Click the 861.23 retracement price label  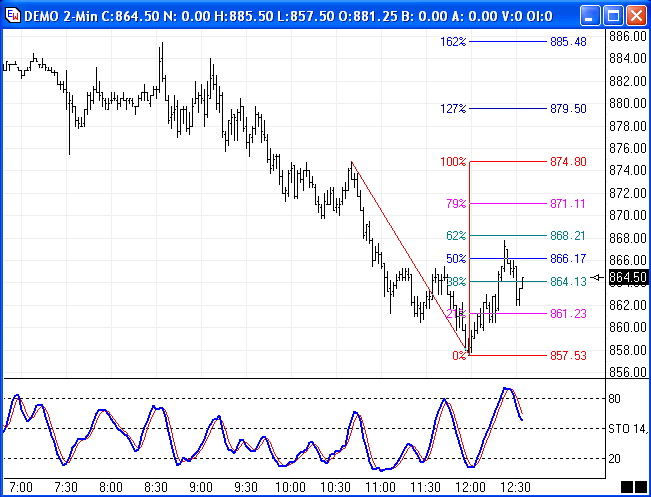pyautogui.click(x=567, y=314)
